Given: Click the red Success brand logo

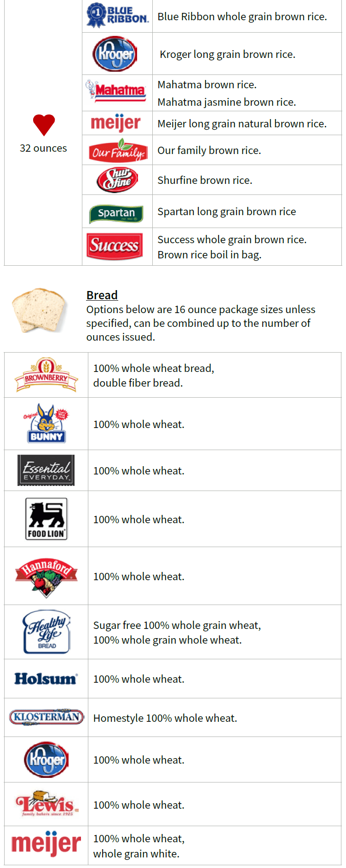Looking at the screenshot, I should 115,246.
